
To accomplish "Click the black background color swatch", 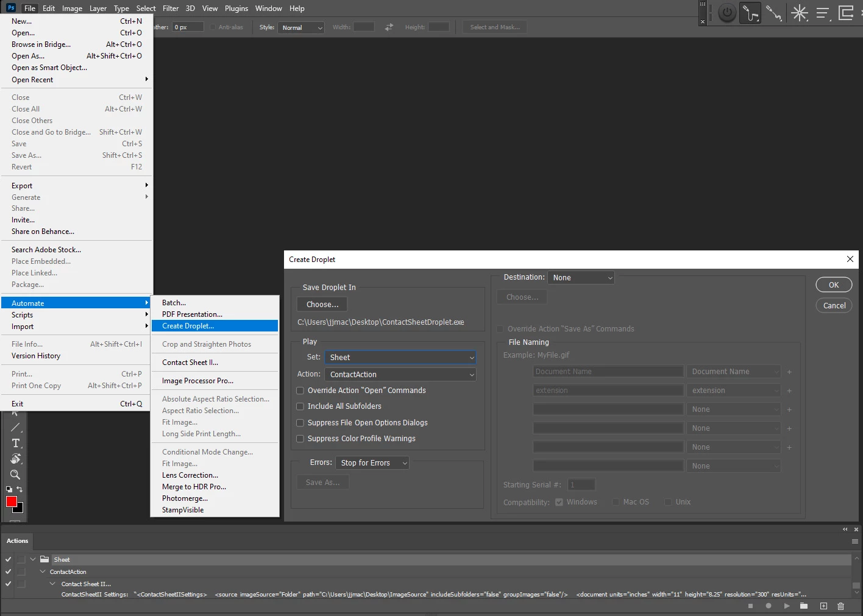I will tap(20, 509).
